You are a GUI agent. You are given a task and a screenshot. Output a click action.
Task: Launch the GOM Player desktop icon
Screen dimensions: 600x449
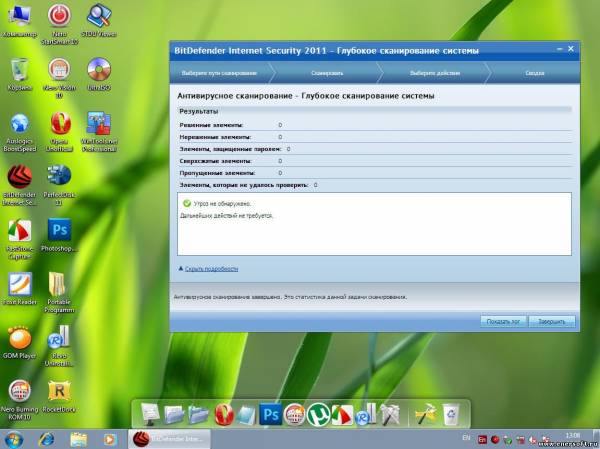pyautogui.click(x=20, y=343)
